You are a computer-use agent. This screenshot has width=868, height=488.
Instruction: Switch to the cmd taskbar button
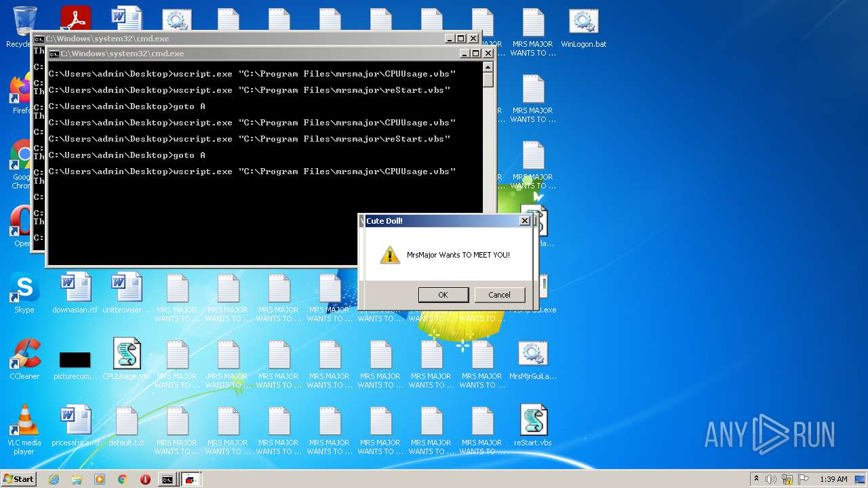167,479
